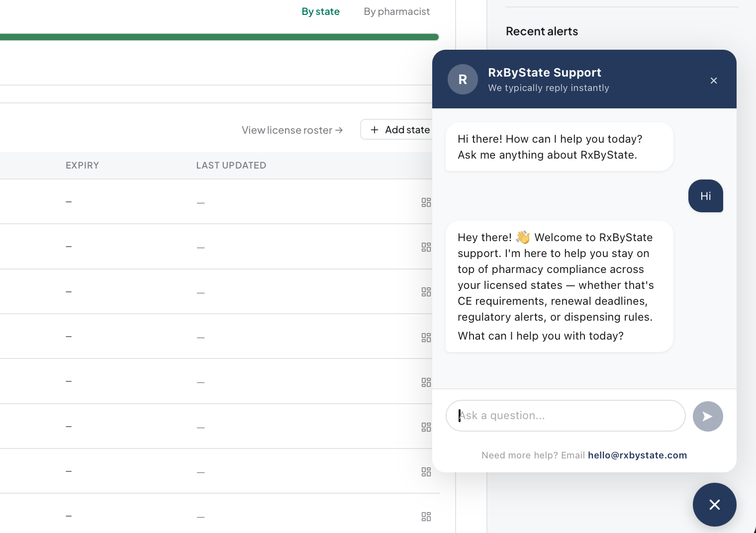The width and height of the screenshot is (756, 533).
Task: Select the Recent alerts heading
Action: pos(542,31)
